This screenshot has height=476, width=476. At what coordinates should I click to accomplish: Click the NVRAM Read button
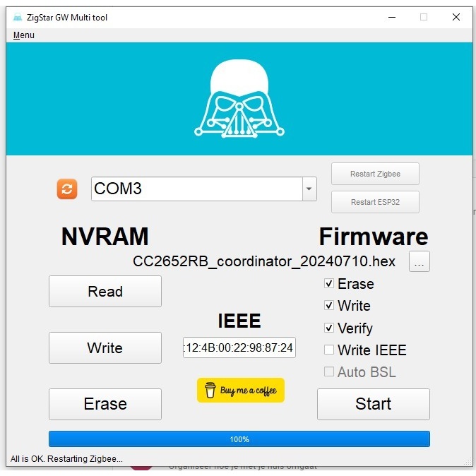pos(105,292)
